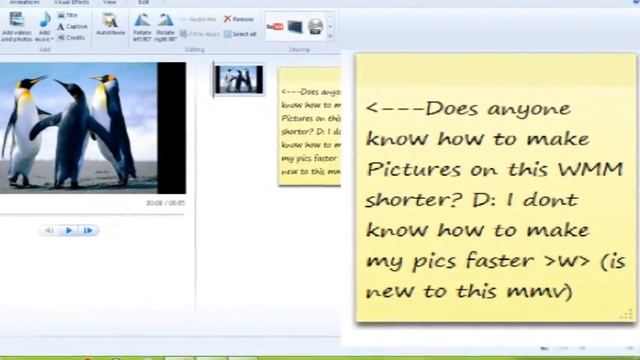Choose Select all in the Editing group
Viewport: 640px width, 360px height.
(240, 34)
